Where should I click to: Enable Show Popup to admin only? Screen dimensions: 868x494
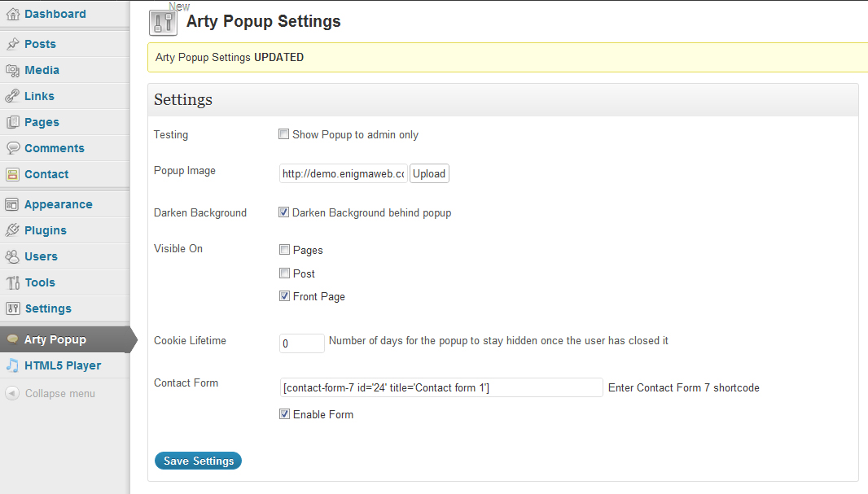point(283,133)
